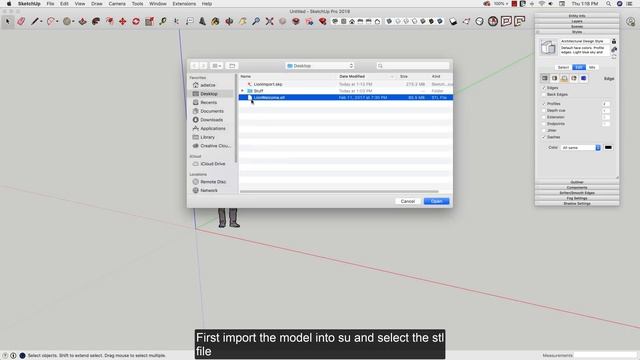
Task: Activate the Pan hand tool
Action: coord(243,21)
